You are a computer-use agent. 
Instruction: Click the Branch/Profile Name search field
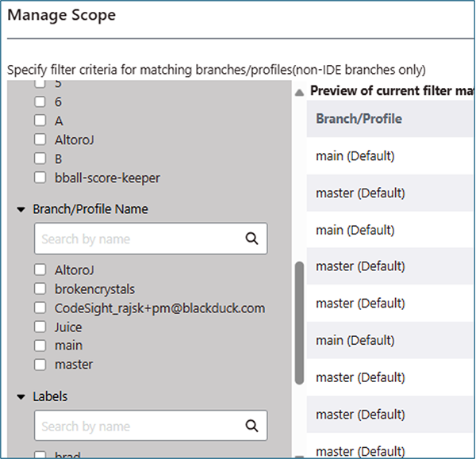pos(139,238)
